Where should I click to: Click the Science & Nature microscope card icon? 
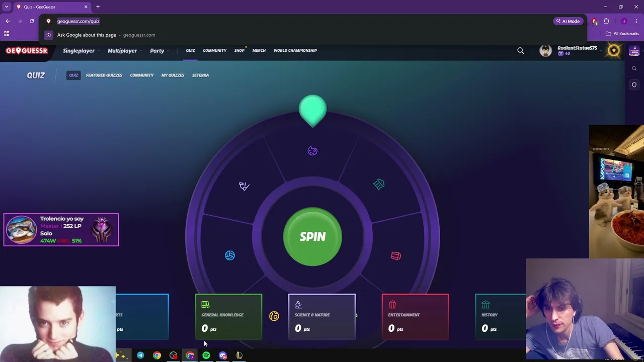coord(298,304)
